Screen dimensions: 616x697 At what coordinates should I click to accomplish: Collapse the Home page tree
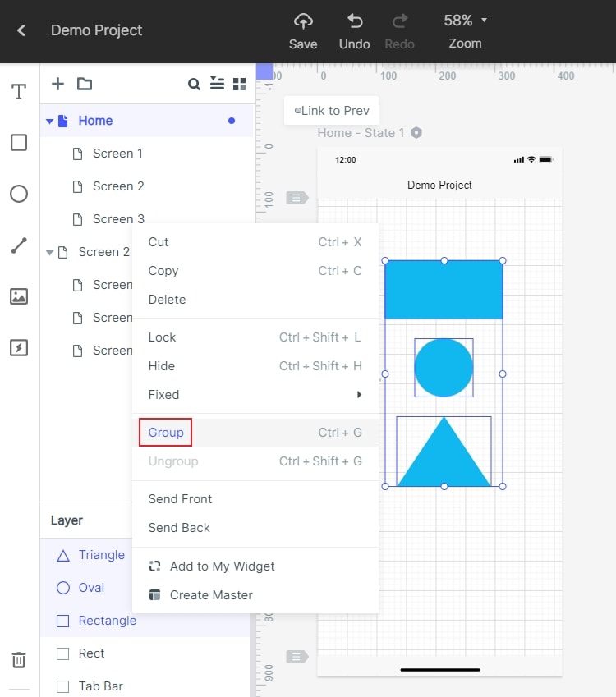pyautogui.click(x=49, y=121)
